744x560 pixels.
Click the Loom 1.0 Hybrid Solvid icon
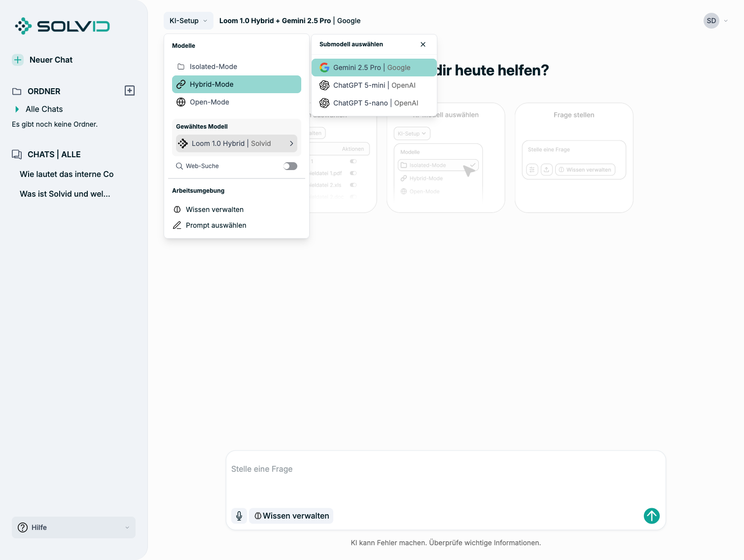[x=183, y=143]
